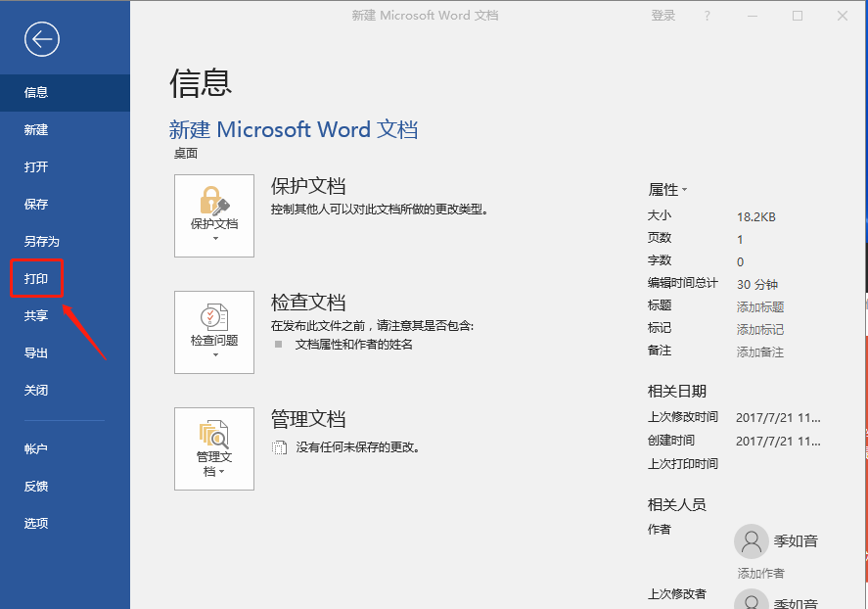
Task: Click the 登录 sign-in link
Action: click(x=663, y=16)
